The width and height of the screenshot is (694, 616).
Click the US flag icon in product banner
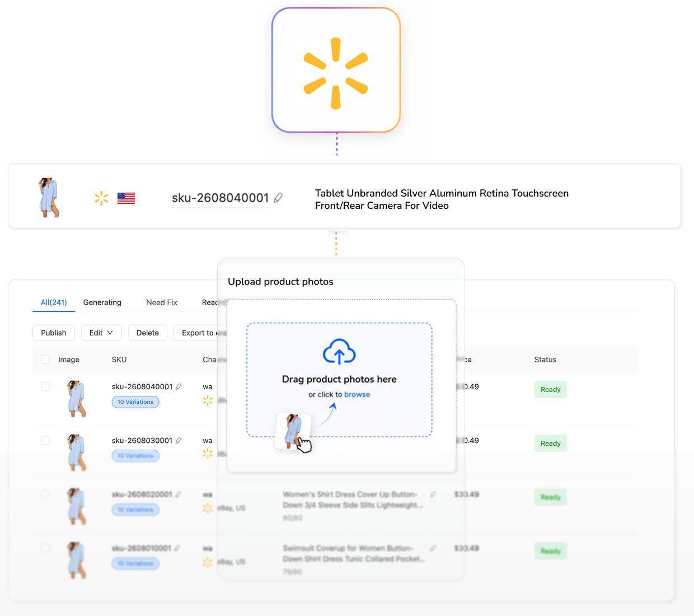point(126,198)
